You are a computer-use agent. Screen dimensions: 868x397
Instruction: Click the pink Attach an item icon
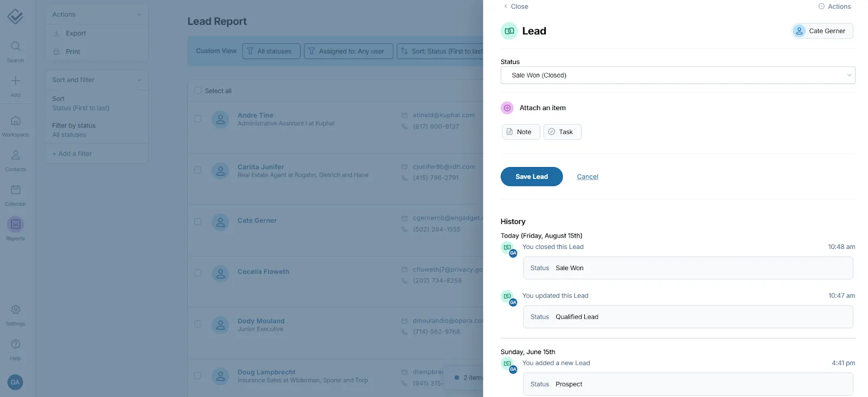click(507, 108)
